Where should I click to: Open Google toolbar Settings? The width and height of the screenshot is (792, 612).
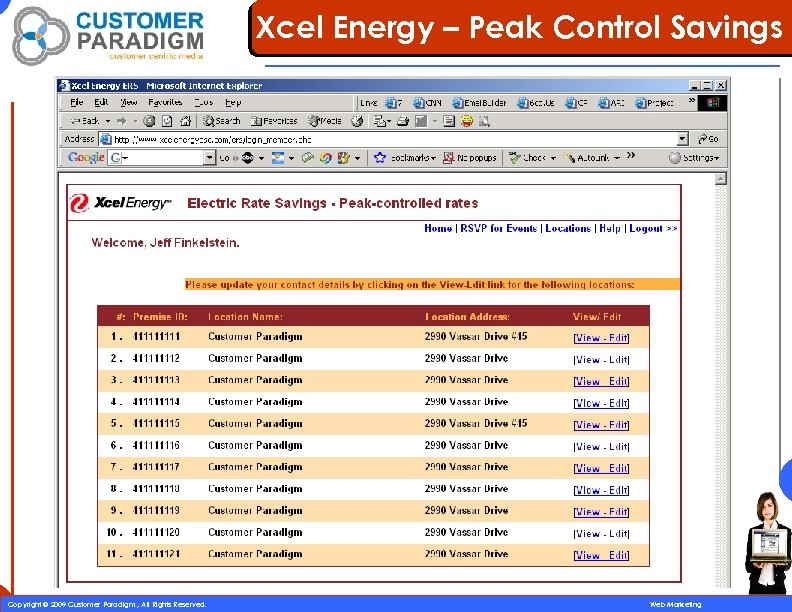[x=694, y=158]
